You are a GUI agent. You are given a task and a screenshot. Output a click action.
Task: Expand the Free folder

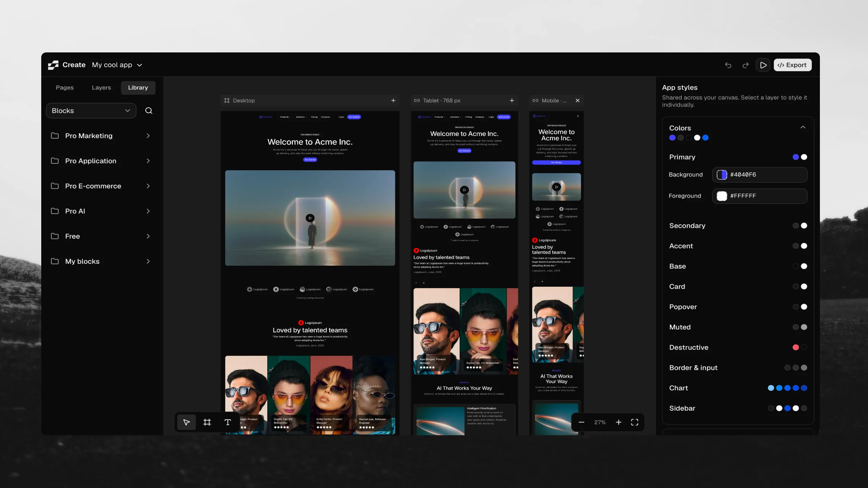[x=101, y=236]
